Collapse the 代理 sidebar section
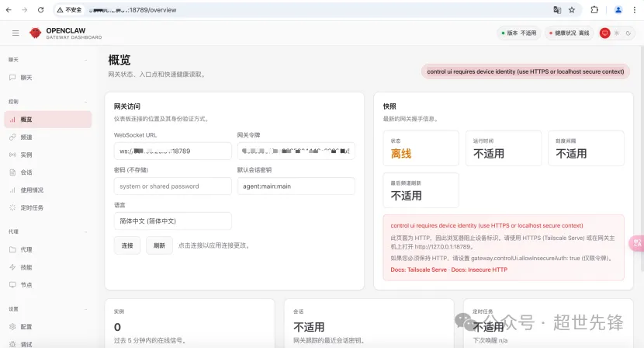Screen dimensions: 644x348 (48, 231)
